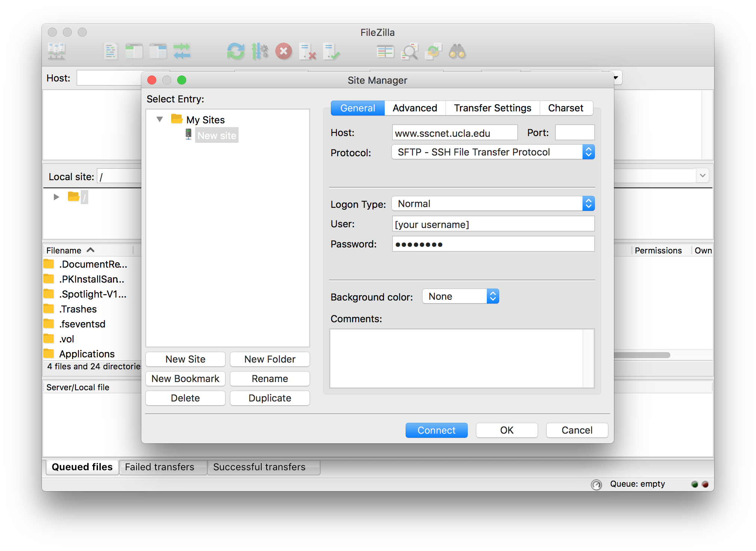Toggle processing of transfer queue icon

coord(260,52)
